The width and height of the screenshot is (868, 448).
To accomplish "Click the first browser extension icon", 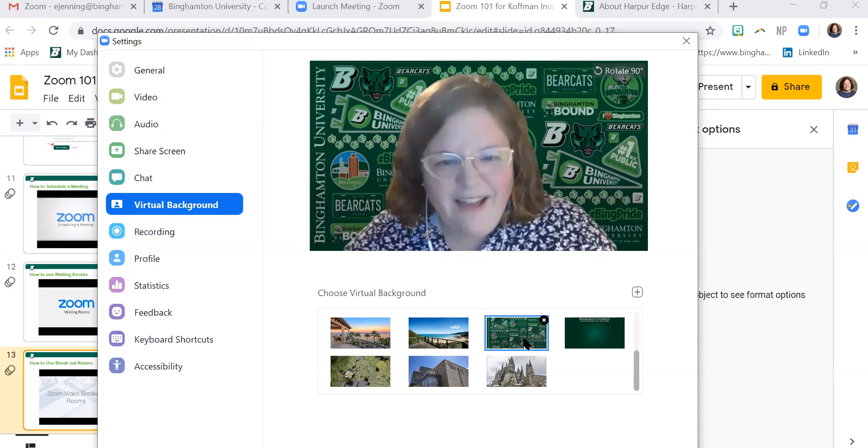I will click(737, 31).
